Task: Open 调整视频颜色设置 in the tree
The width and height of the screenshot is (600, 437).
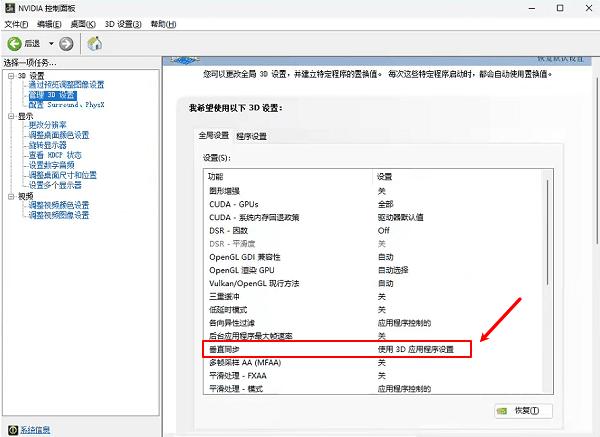Action: click(x=59, y=205)
